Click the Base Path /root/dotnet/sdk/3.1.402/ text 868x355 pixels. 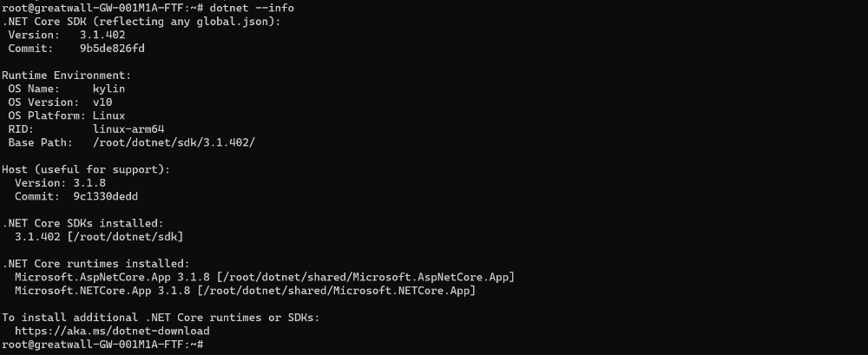click(174, 142)
